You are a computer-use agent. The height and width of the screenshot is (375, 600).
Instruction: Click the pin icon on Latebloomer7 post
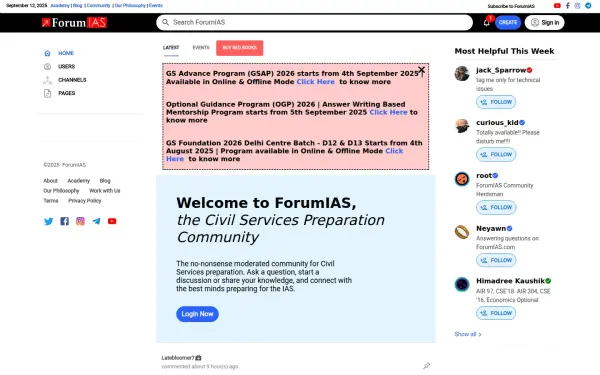click(x=426, y=366)
